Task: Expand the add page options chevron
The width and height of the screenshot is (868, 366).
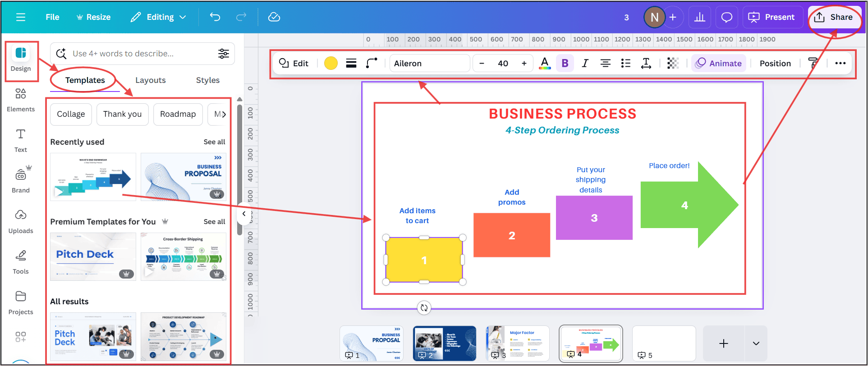Action: [x=756, y=343]
